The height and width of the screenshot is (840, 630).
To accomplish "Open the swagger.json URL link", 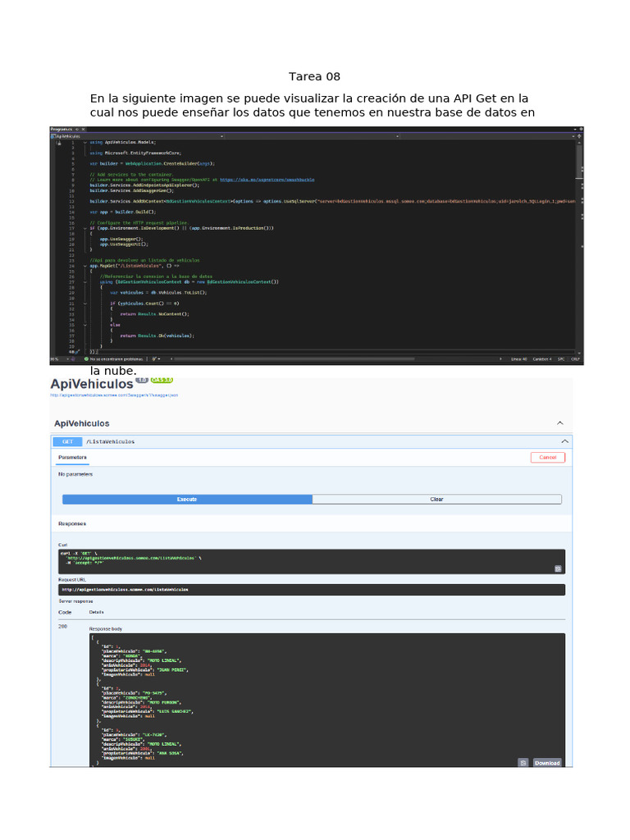I will pyautogui.click(x=114, y=395).
